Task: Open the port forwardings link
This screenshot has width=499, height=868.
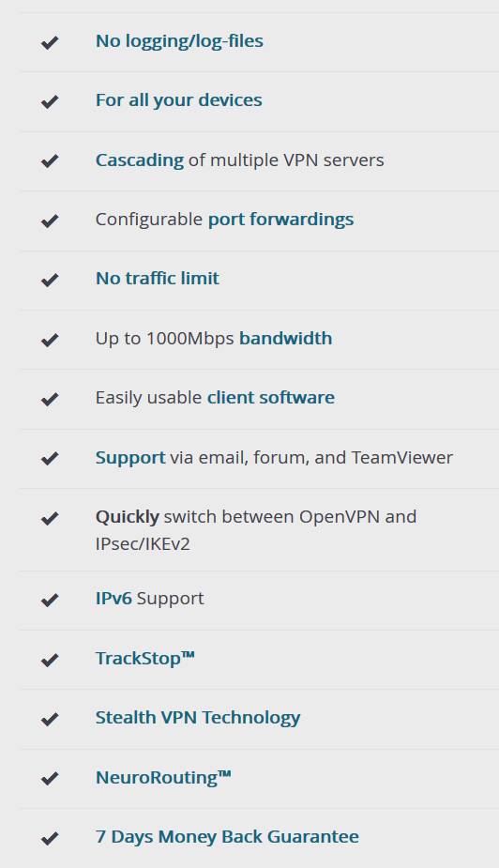Action: [280, 220]
